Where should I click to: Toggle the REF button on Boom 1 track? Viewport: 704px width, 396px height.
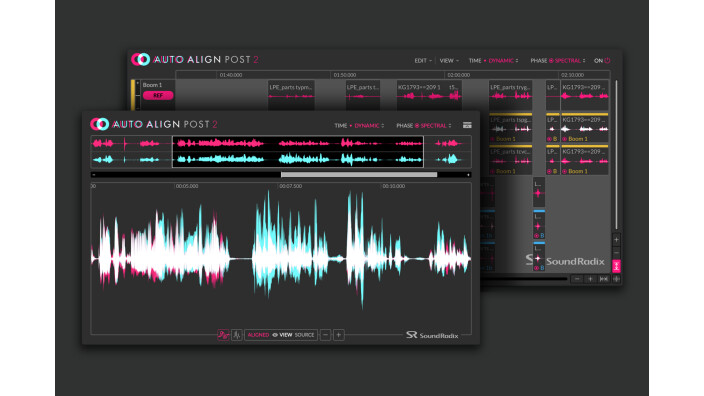(158, 95)
